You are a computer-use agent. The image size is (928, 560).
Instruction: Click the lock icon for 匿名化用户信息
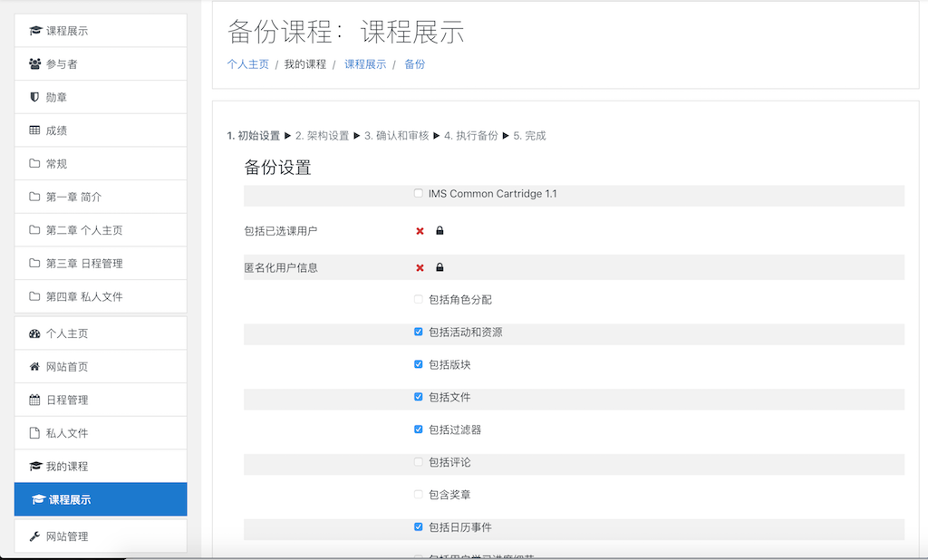[x=440, y=267]
